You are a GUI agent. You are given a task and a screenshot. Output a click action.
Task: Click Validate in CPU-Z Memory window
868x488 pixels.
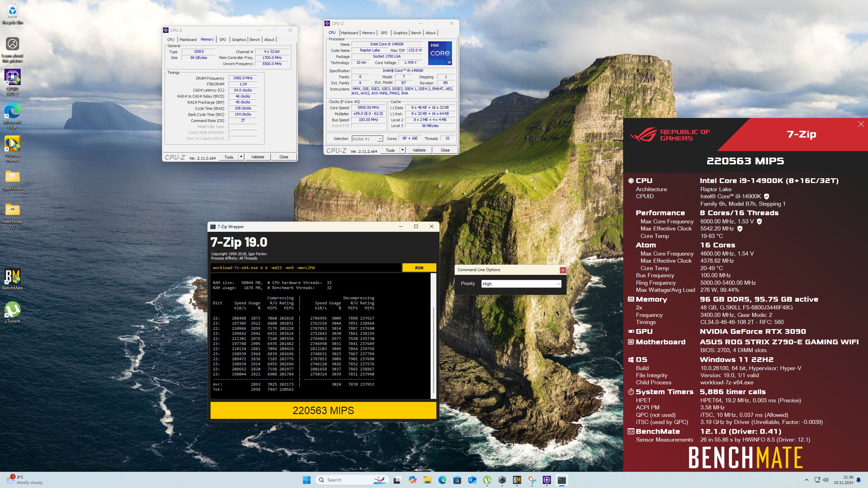coord(258,157)
